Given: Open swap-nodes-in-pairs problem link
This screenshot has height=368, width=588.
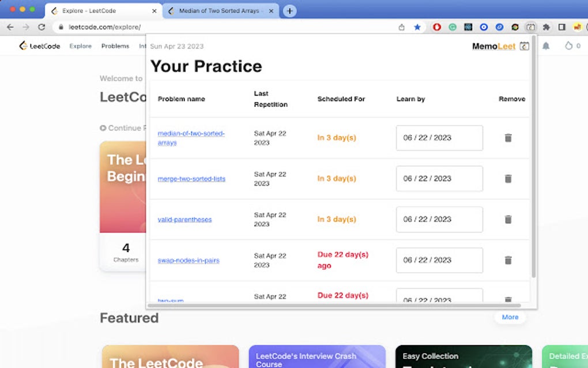Looking at the screenshot, I should tap(189, 260).
